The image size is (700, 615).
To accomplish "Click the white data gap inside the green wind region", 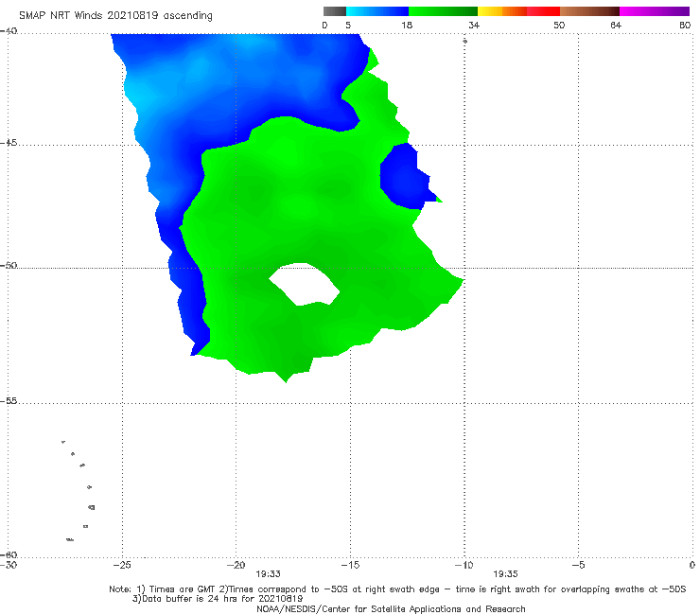I will click(x=305, y=284).
